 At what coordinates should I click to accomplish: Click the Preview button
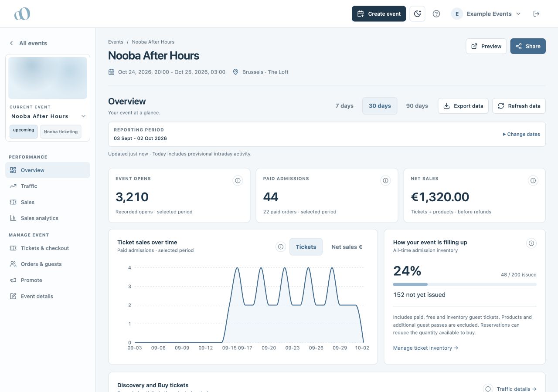coord(486,46)
